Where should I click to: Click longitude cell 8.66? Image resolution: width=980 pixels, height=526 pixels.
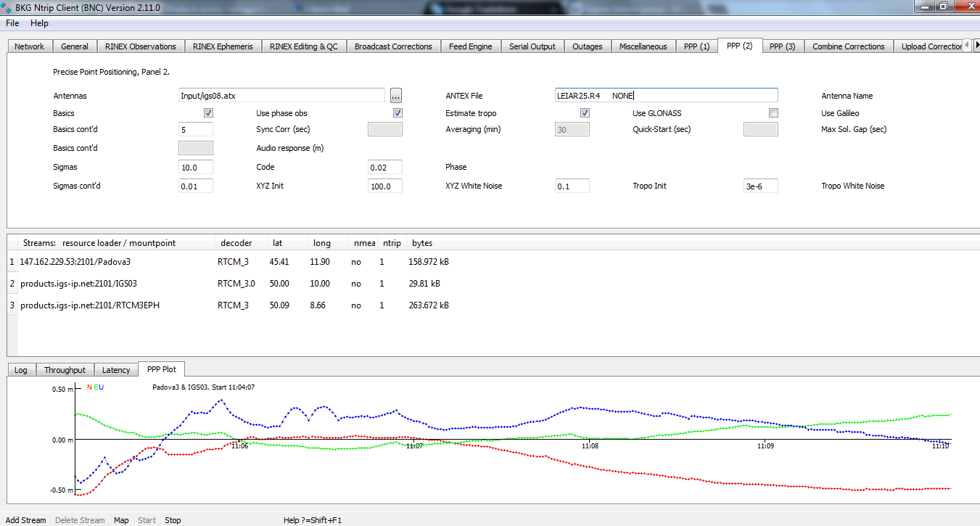pyautogui.click(x=318, y=305)
